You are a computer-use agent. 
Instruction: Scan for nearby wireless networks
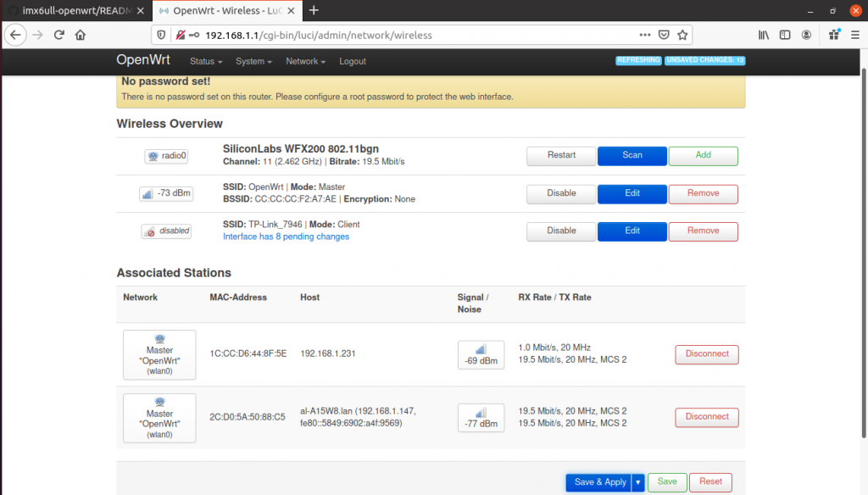[x=632, y=155]
